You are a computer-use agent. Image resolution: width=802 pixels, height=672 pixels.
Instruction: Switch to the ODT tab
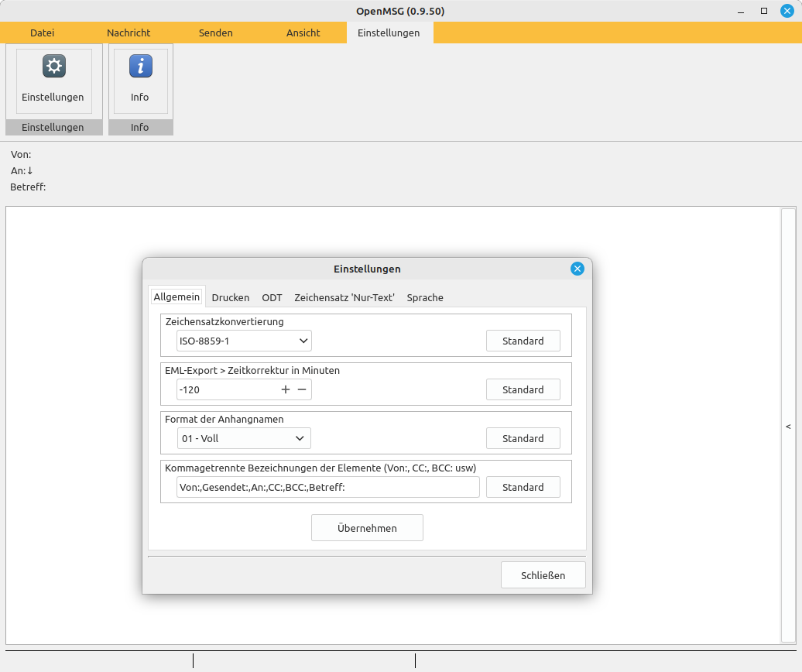[272, 297]
